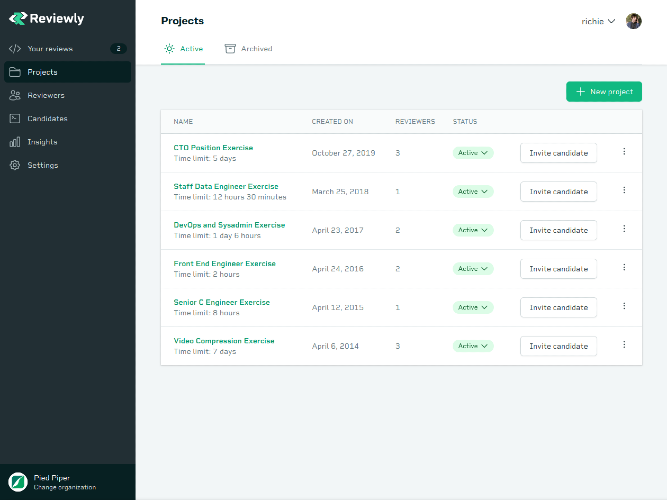This screenshot has width=667, height=500.
Task: Click the user avatar photo
Action: tap(633, 21)
